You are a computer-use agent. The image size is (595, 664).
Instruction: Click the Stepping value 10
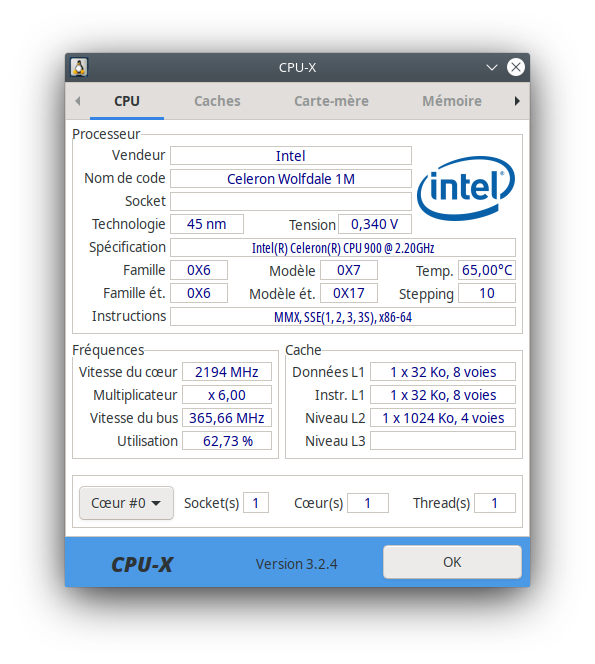point(487,293)
